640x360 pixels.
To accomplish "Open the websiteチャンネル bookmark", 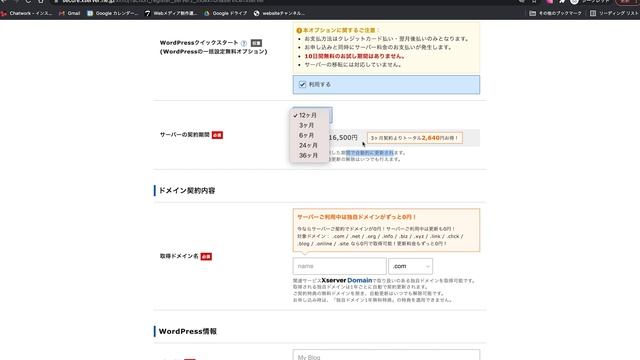I will tap(279, 13).
